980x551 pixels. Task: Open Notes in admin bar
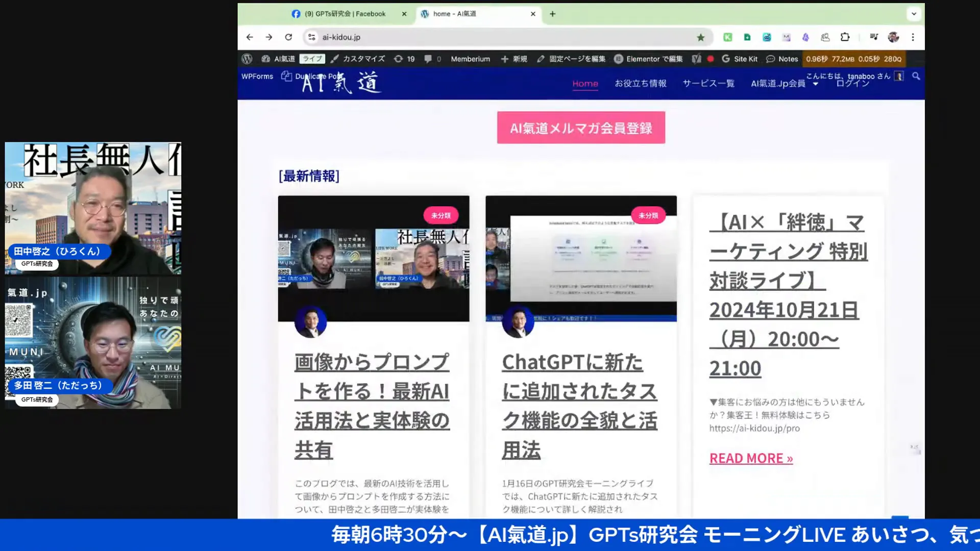pyautogui.click(x=782, y=59)
